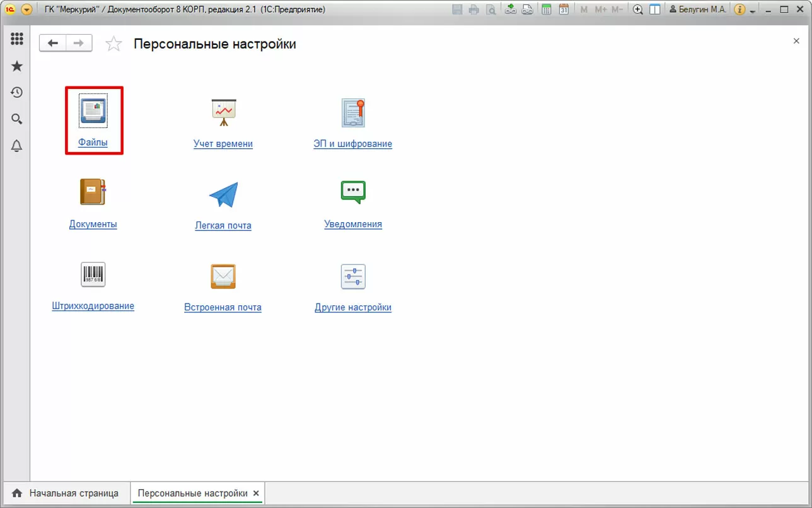Viewport: 812px width, 508px height.
Task: Open the Уведомления link
Action: [353, 224]
